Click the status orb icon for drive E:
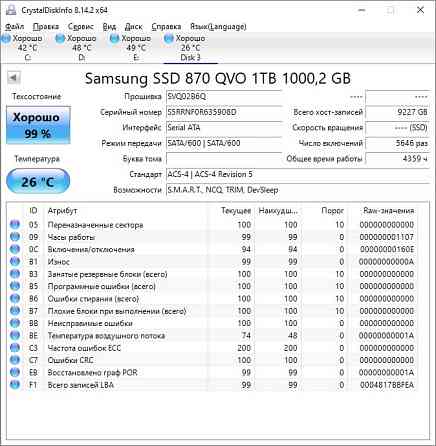 coord(114,39)
